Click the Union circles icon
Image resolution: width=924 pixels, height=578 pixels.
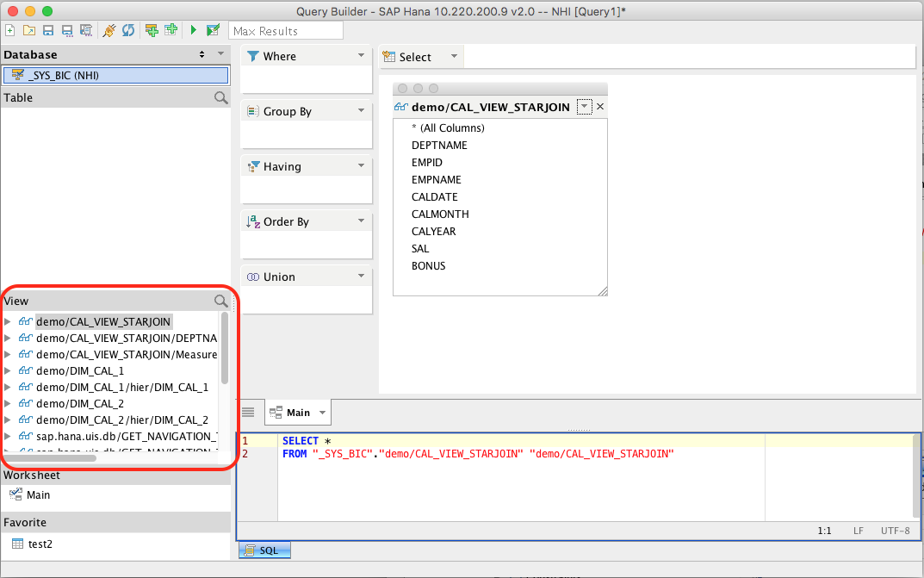253,277
